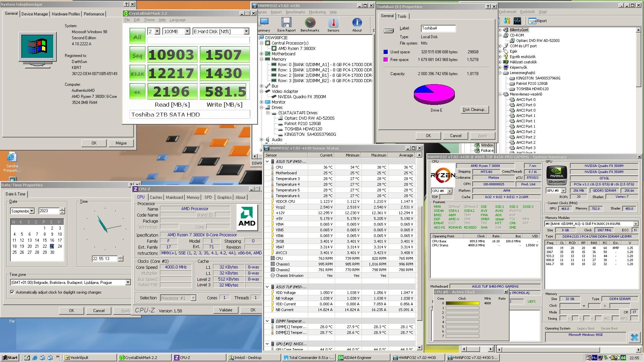644x362 pixels.
Task: Click AMD logo in CPU-Z window
Action: (x=247, y=218)
